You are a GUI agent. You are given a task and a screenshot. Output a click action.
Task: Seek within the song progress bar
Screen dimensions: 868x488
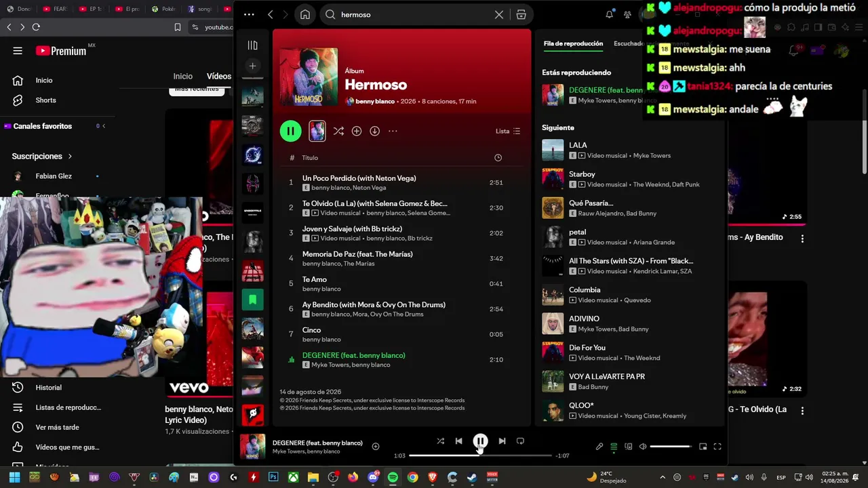480,455
